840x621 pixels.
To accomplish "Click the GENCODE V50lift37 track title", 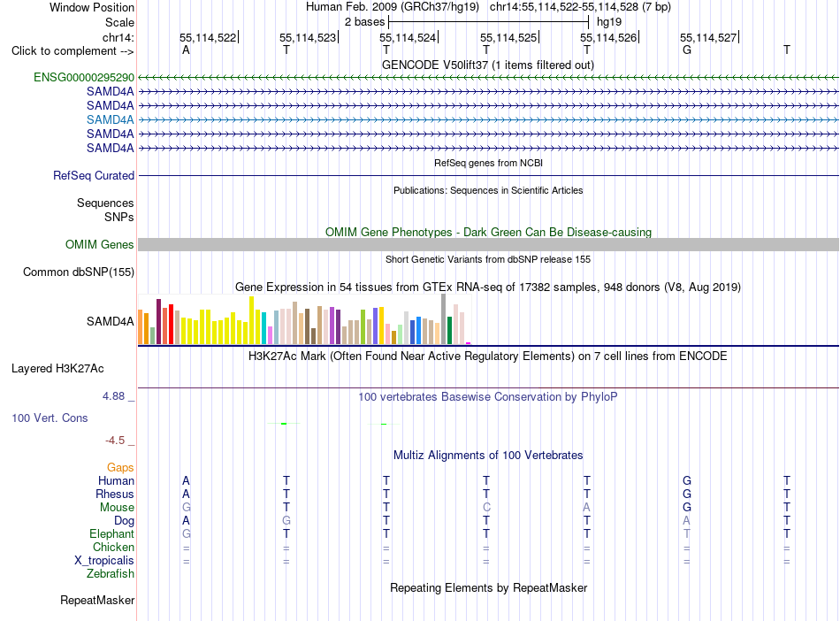I will pyautogui.click(x=488, y=65).
